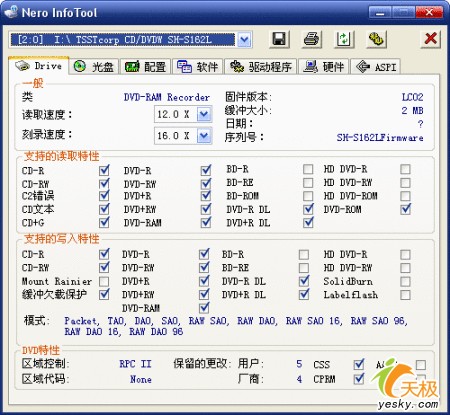Click the Packet write mode text
Viewport: 450px width, 415px height.
click(x=81, y=321)
